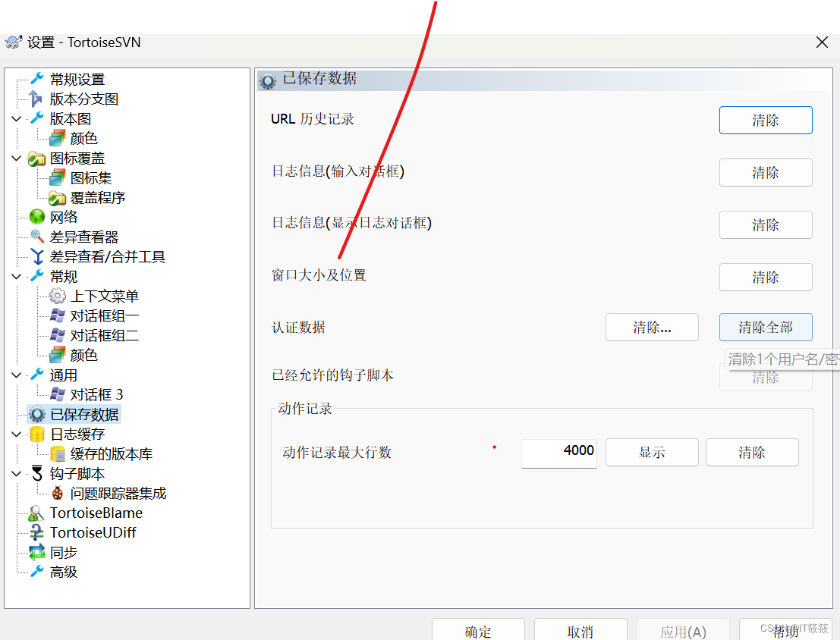Click 清除... button for 认证数据
Image resolution: width=840 pixels, height=640 pixels.
[x=652, y=328]
